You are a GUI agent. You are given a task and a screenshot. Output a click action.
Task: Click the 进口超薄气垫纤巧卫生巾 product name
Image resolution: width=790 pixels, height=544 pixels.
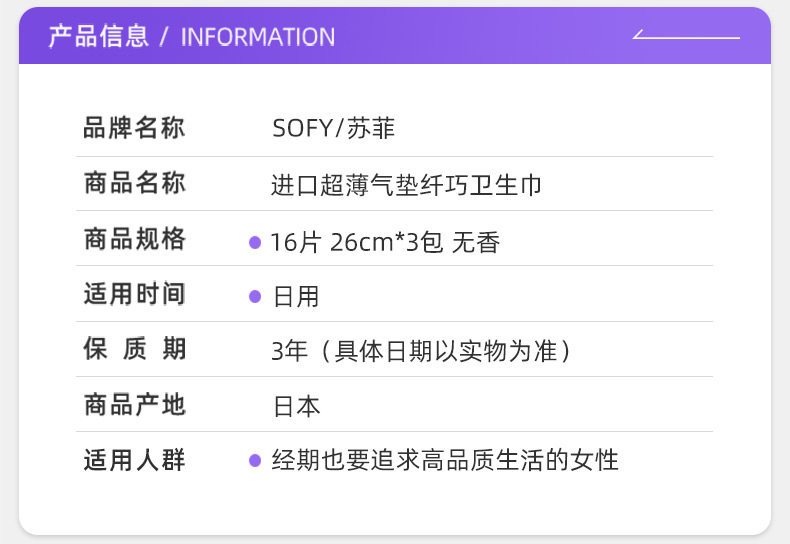tap(407, 185)
